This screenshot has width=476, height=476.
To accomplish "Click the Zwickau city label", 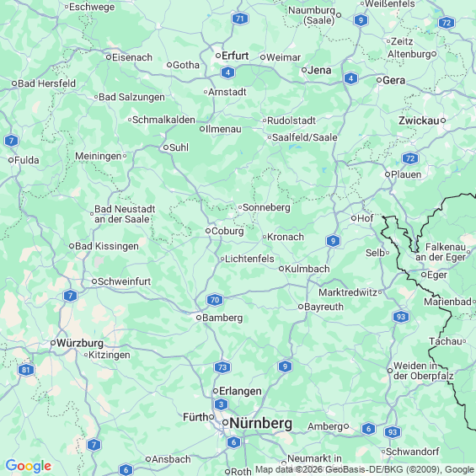I will (x=419, y=120).
